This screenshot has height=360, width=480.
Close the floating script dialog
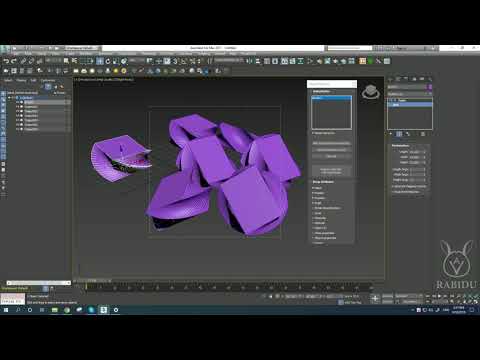[x=354, y=84]
